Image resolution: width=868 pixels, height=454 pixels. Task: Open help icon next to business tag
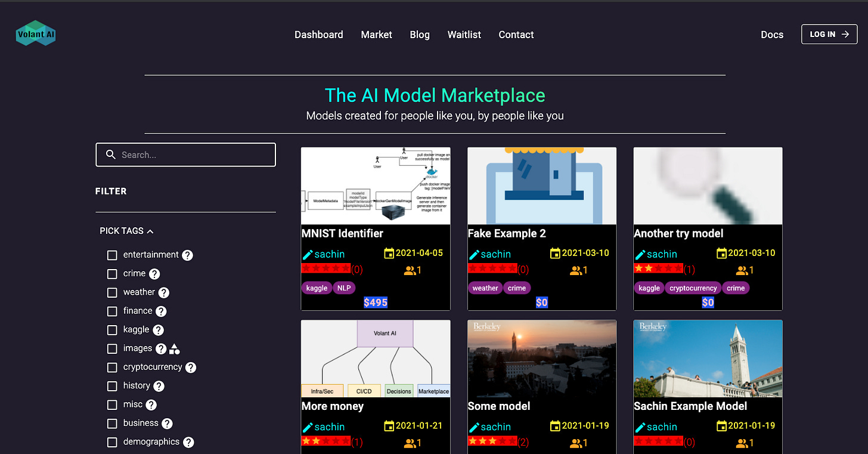pos(168,424)
